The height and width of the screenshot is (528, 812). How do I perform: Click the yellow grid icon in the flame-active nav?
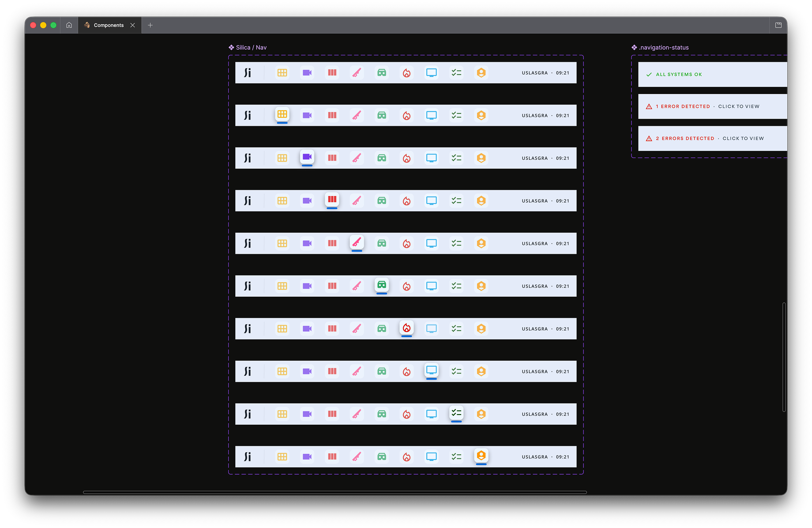pos(282,329)
